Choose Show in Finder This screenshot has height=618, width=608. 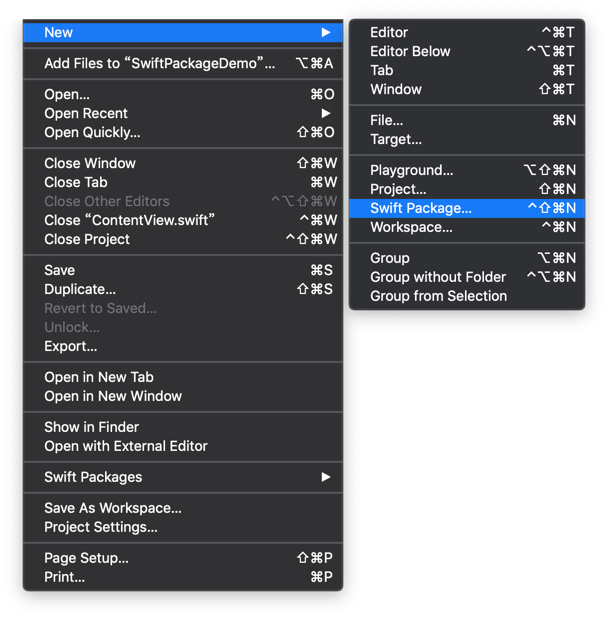tap(183, 427)
